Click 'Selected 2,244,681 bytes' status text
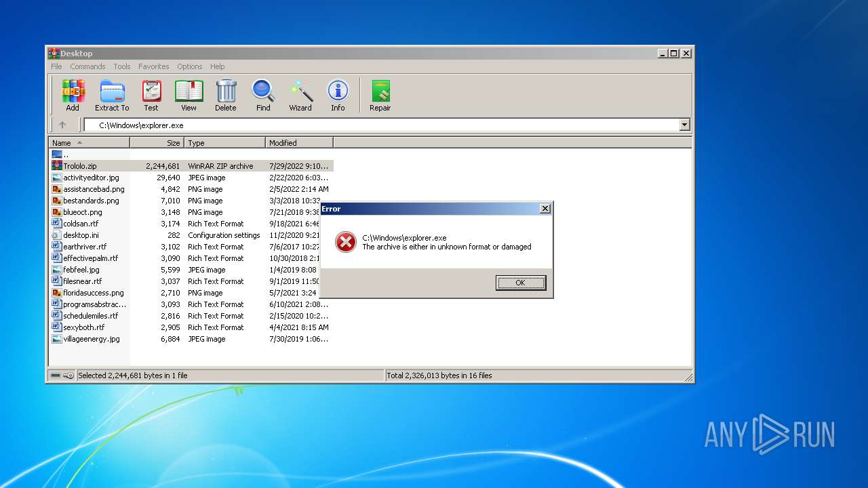 tap(133, 375)
